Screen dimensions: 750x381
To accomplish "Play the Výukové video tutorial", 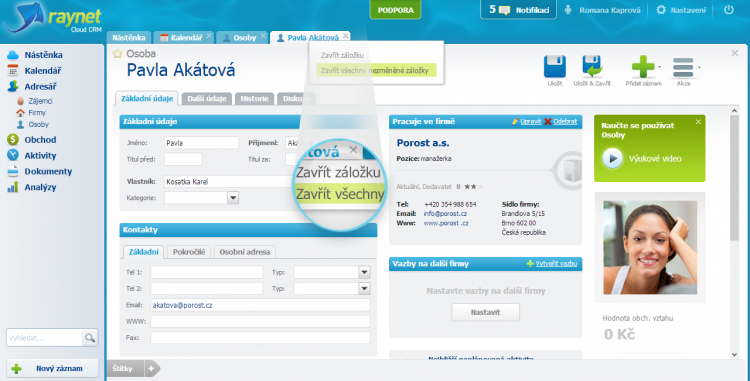I will pos(613,158).
